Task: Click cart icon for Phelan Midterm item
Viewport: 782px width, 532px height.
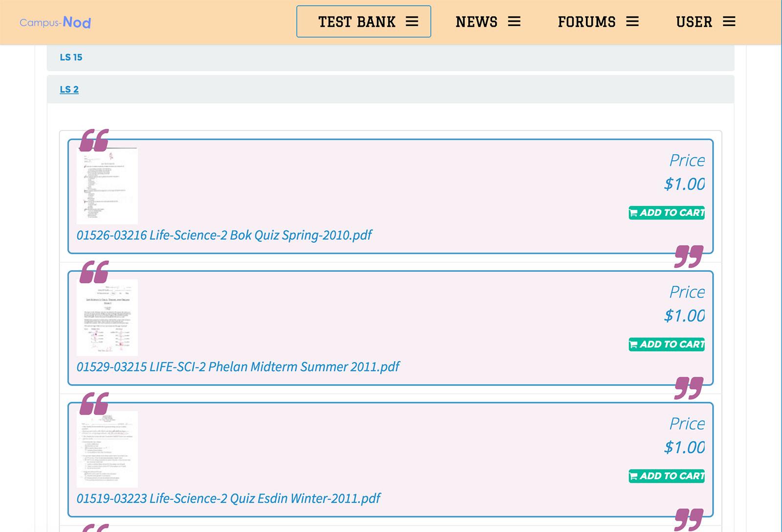Action: pyautogui.click(x=633, y=345)
